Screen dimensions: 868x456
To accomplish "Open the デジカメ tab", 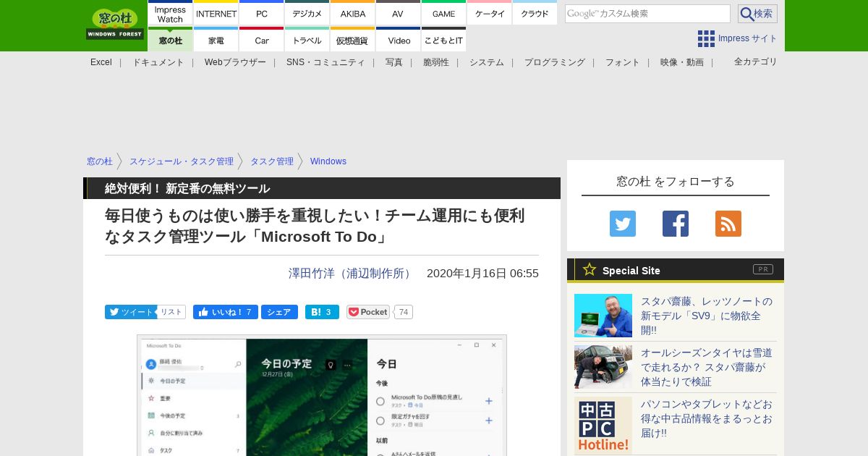I will [307, 14].
